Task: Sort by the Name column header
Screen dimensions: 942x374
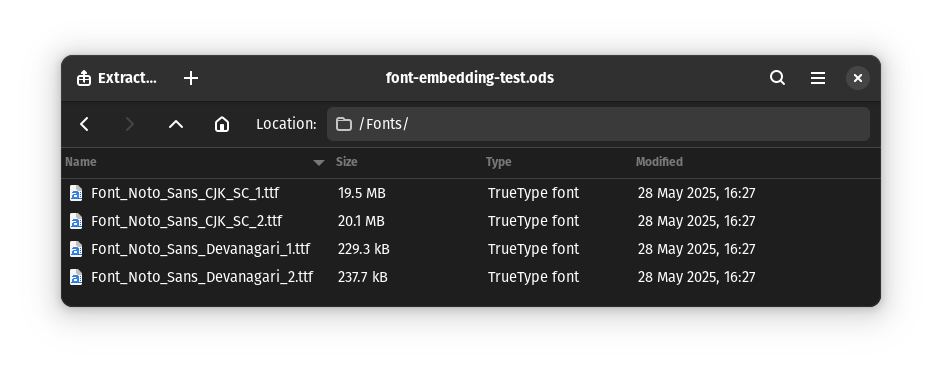Action: (x=81, y=162)
